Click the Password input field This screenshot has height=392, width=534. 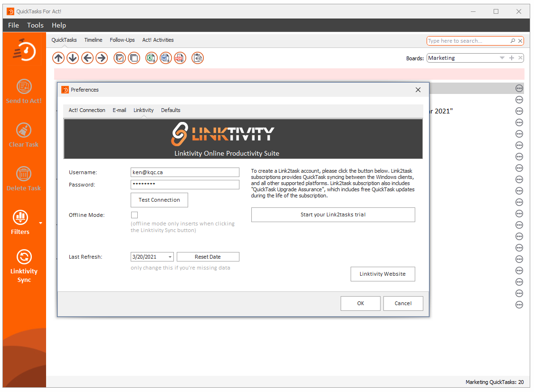[185, 185]
